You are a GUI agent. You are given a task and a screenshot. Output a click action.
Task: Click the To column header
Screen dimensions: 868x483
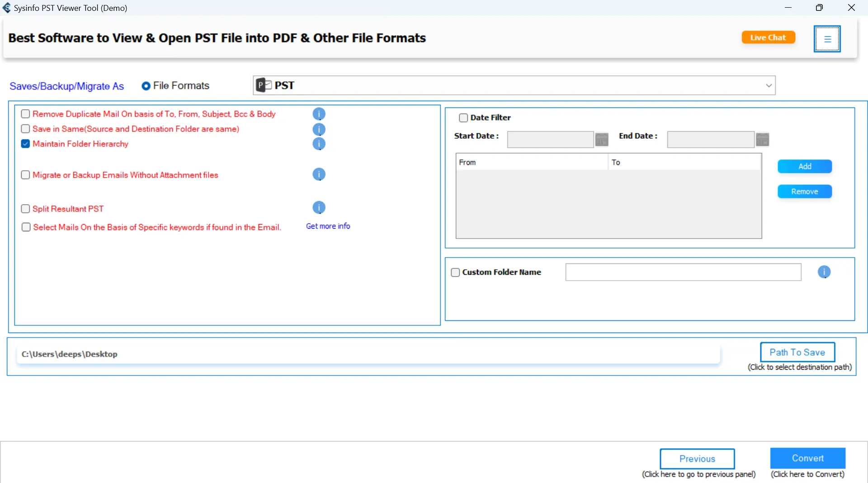(x=684, y=162)
